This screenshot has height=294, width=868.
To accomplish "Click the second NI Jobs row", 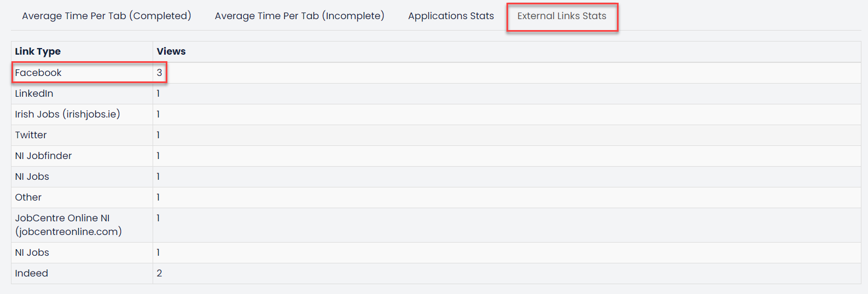I will 436,252.
